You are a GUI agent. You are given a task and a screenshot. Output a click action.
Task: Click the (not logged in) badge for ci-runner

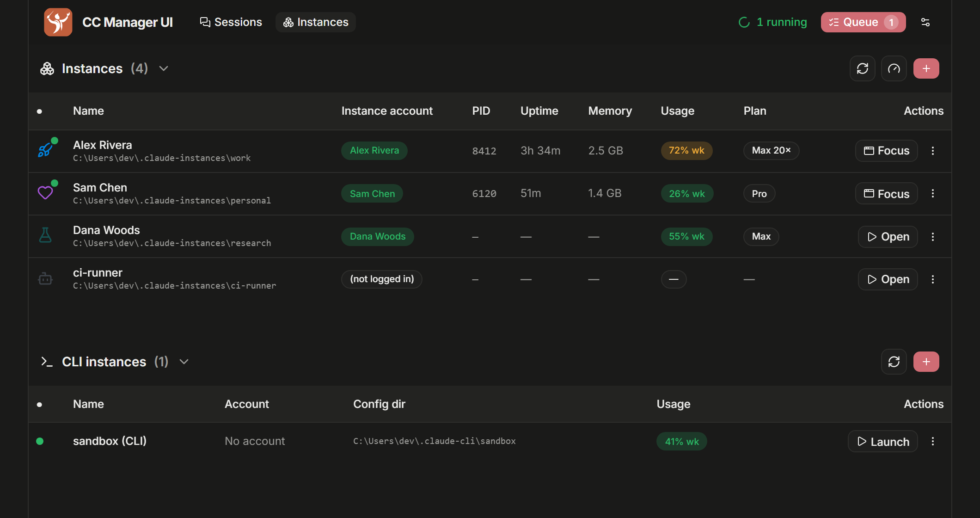pos(382,279)
